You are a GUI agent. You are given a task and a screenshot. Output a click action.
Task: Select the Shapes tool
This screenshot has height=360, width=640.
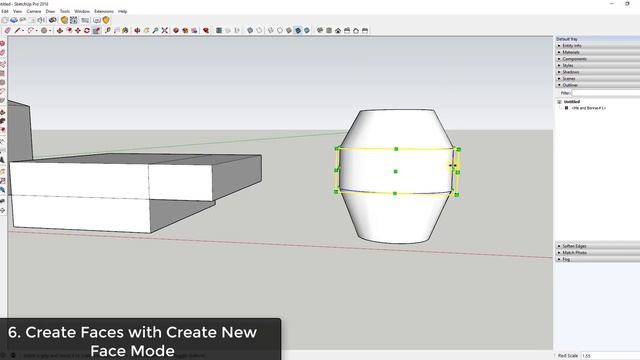44,31
